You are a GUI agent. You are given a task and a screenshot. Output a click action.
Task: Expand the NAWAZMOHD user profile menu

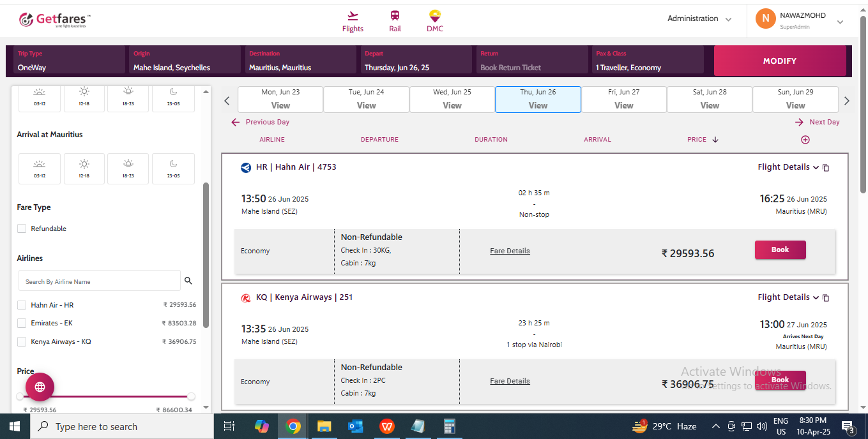[x=840, y=22]
